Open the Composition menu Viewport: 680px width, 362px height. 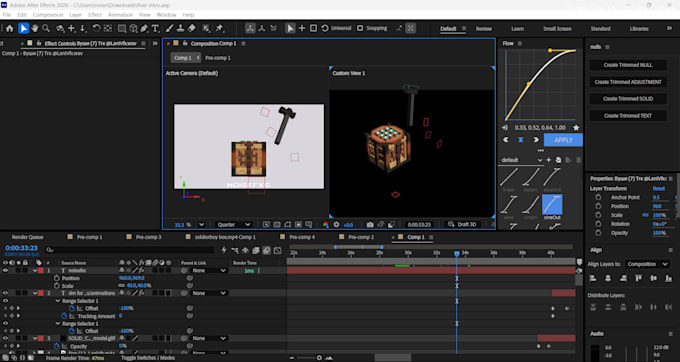tap(48, 15)
